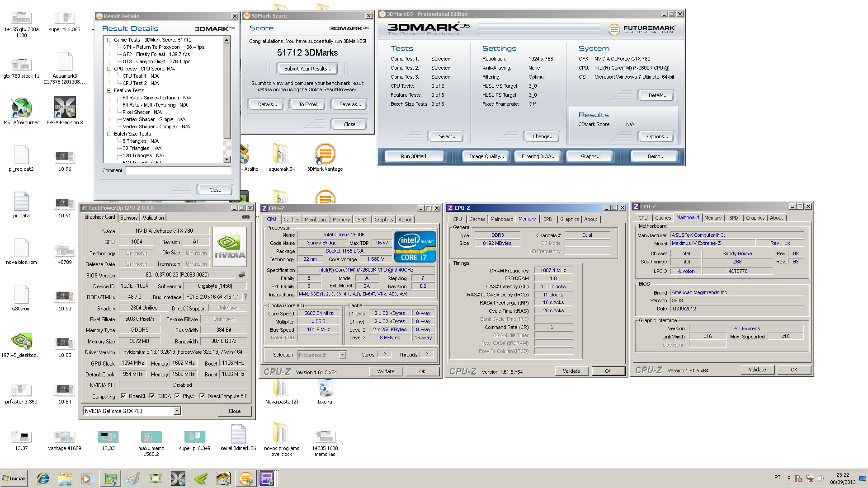
Task: Open the Iniciar start button
Action: tap(14, 479)
